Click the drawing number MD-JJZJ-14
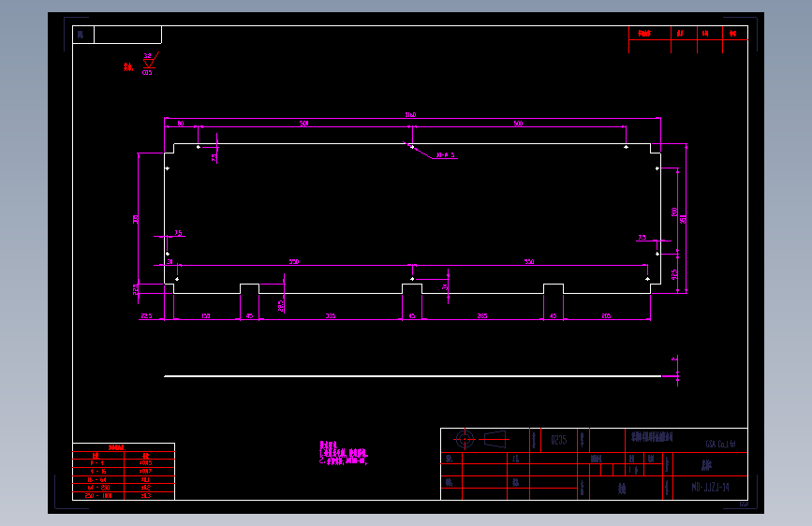The height and width of the screenshot is (526, 812). coord(710,488)
